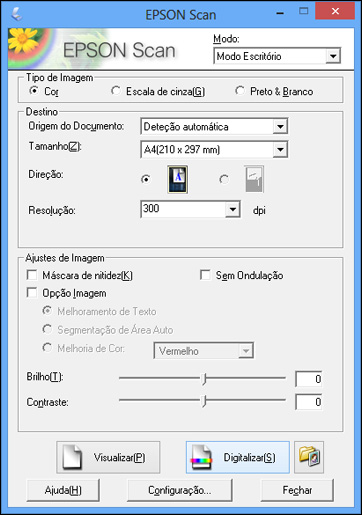The image size is (362, 515).
Task: Enable Máscara de nitidez checkbox
Action: click(32, 275)
